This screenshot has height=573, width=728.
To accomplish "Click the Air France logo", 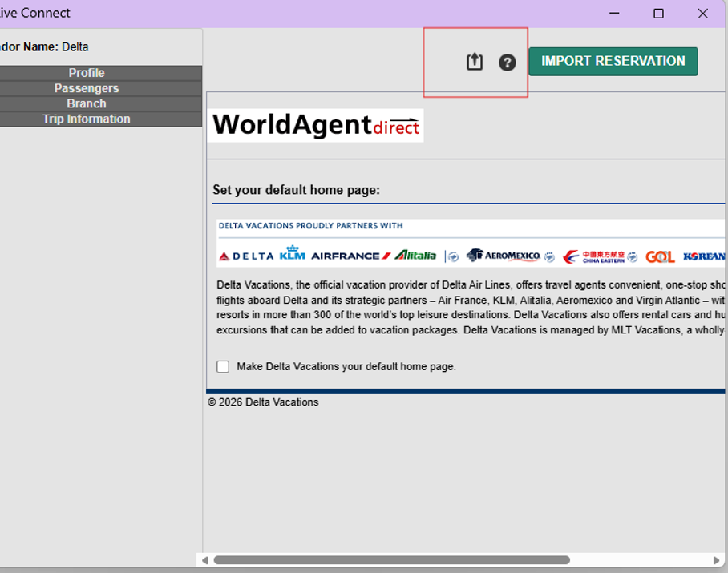I will (351, 256).
